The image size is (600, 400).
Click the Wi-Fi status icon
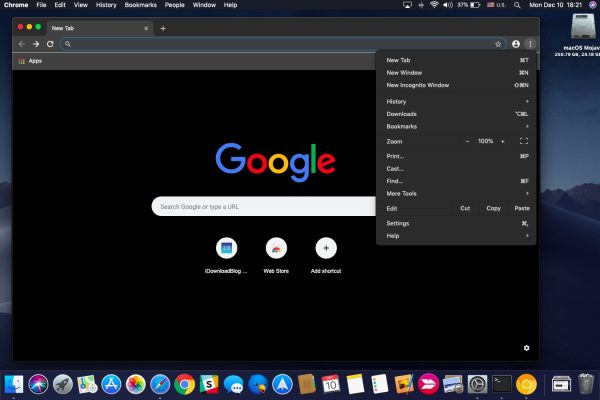tap(434, 5)
